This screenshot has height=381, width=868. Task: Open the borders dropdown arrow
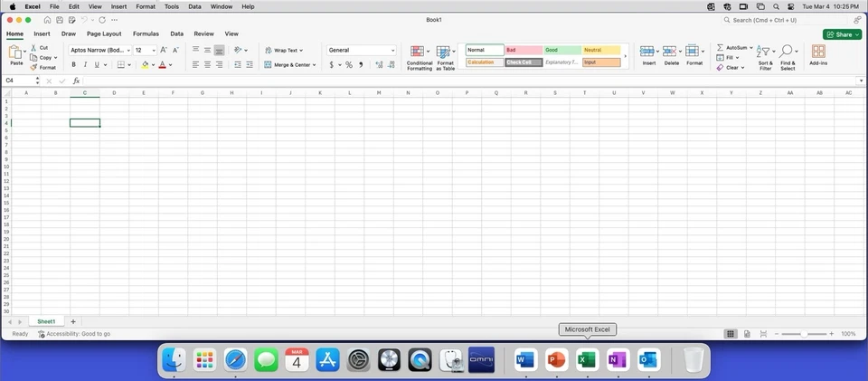[129, 65]
